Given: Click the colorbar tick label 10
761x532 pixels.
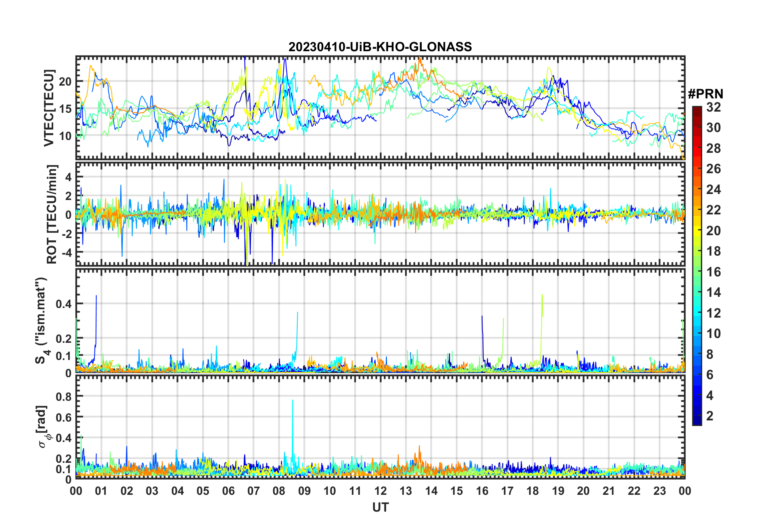Looking at the screenshot, I should [x=713, y=334].
